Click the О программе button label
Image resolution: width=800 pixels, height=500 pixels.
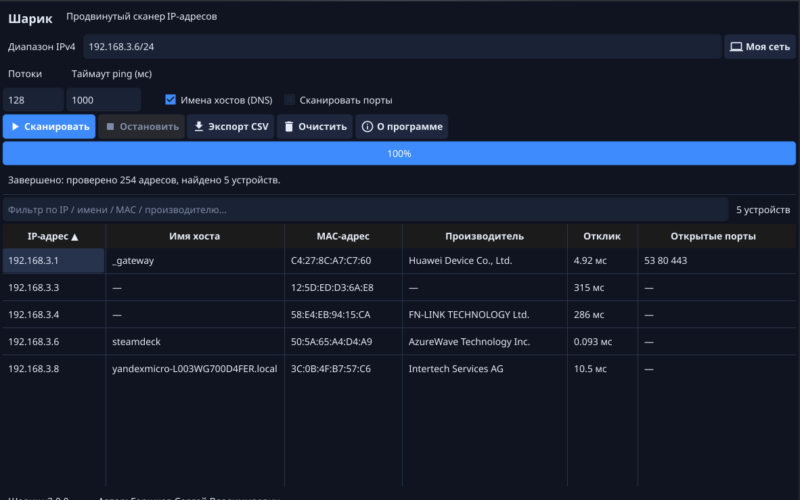(410, 127)
